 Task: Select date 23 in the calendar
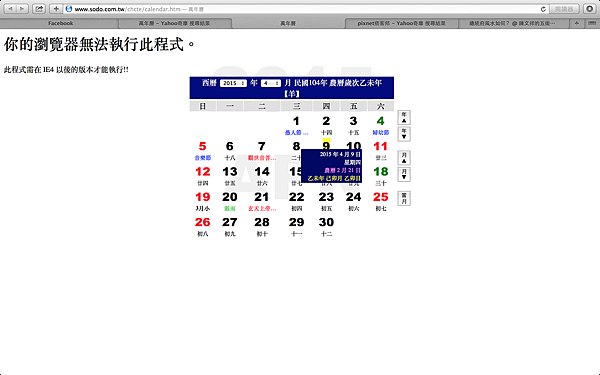coord(326,197)
